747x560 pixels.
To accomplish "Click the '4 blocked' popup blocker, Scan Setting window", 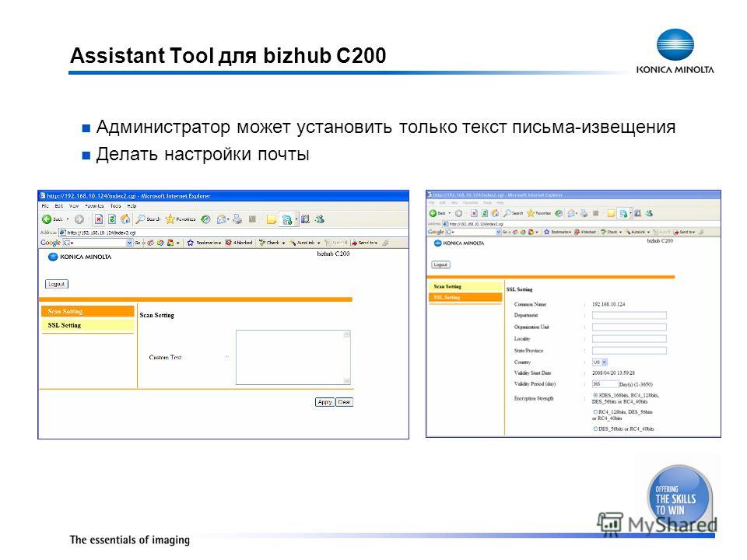I will pyautogui.click(x=239, y=243).
